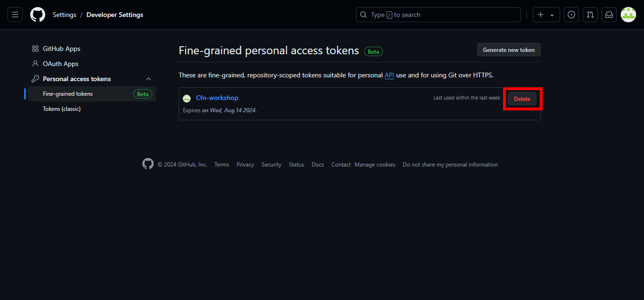This screenshot has height=300, width=644.
Task: Open the Issues icon in header
Action: point(571,15)
